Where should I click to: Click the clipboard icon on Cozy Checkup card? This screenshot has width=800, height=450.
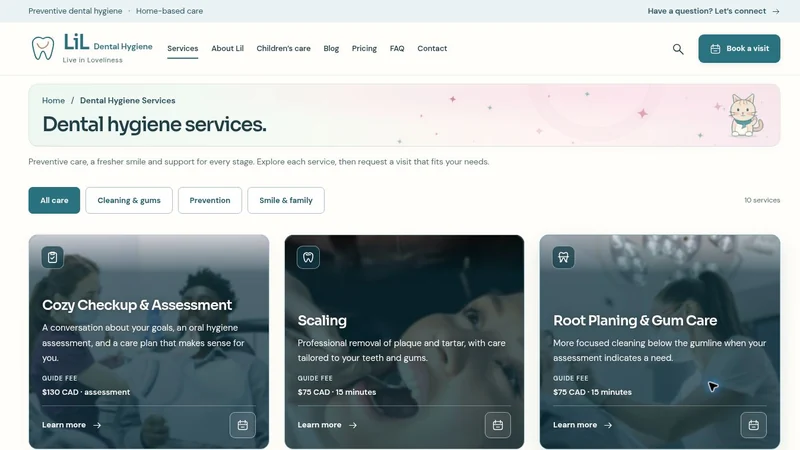pyautogui.click(x=53, y=257)
